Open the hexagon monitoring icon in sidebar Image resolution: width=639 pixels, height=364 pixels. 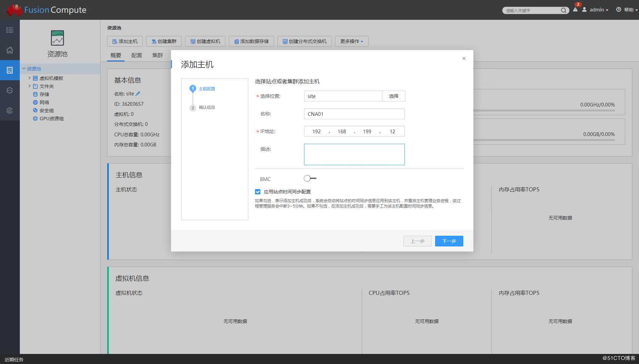click(x=10, y=110)
